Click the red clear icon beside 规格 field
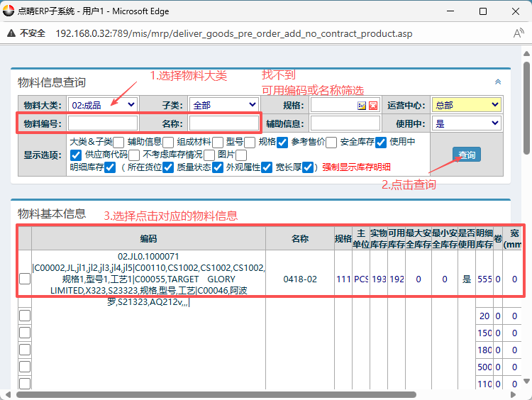 (x=373, y=106)
